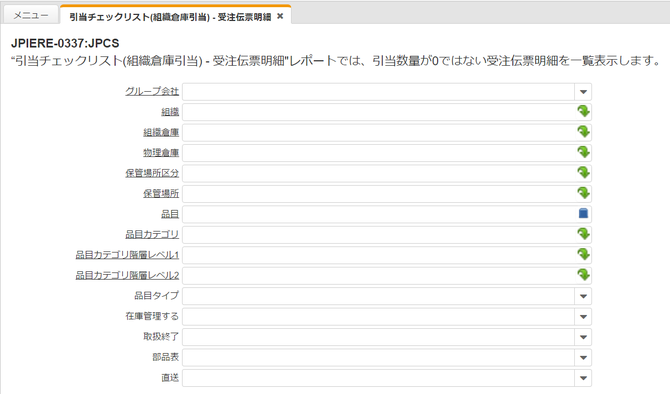This screenshot has height=394, width=670.
Task: Expand the 部品表 dropdown arrow
Action: 583,358
